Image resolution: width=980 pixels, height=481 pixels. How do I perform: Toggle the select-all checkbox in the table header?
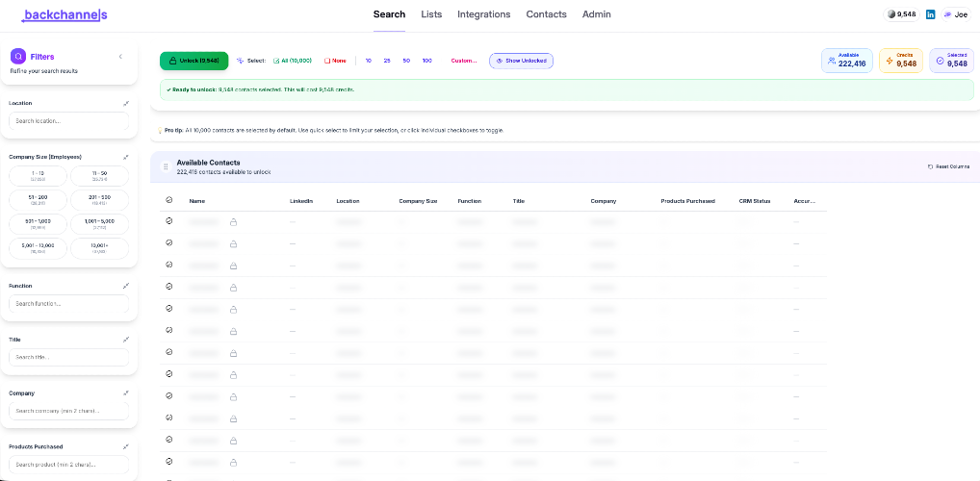[x=168, y=200]
